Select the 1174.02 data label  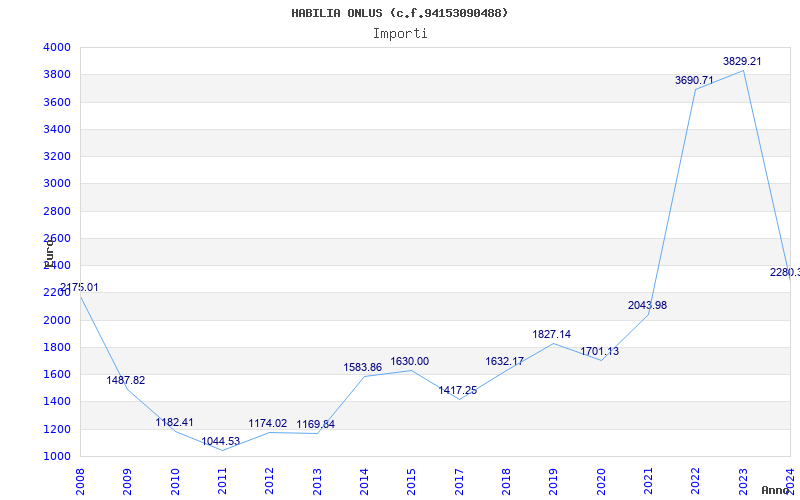tap(268, 423)
